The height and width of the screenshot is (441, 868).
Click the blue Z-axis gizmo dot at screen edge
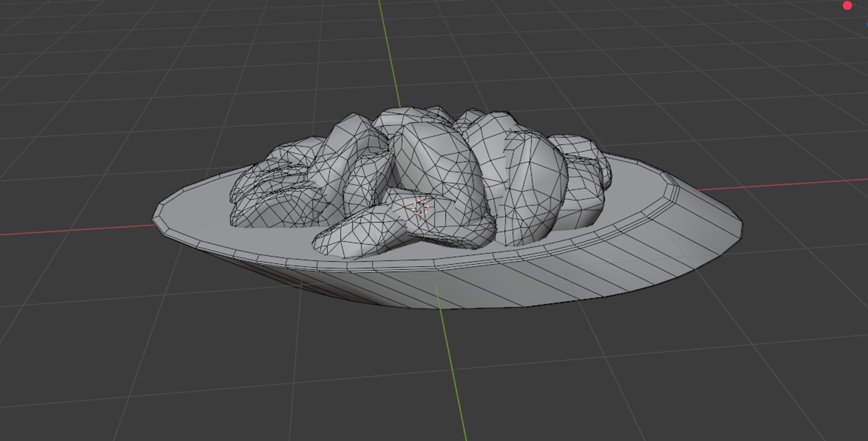(x=867, y=24)
